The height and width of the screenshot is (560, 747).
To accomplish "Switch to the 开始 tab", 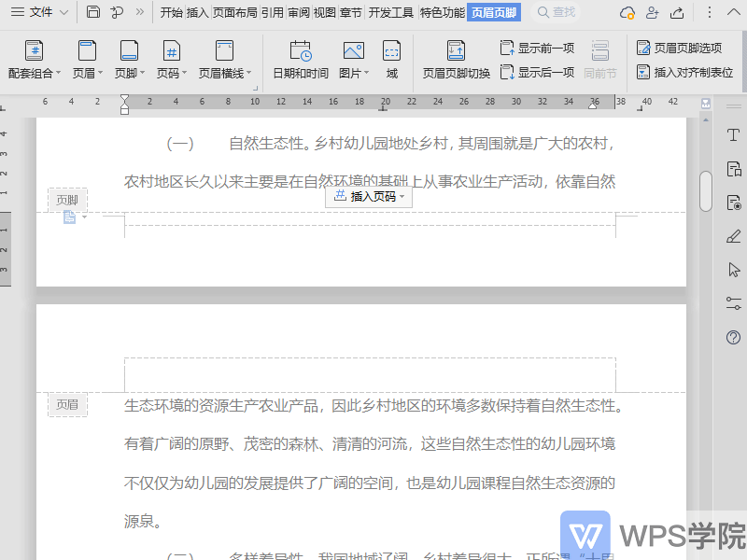I will coord(172,12).
